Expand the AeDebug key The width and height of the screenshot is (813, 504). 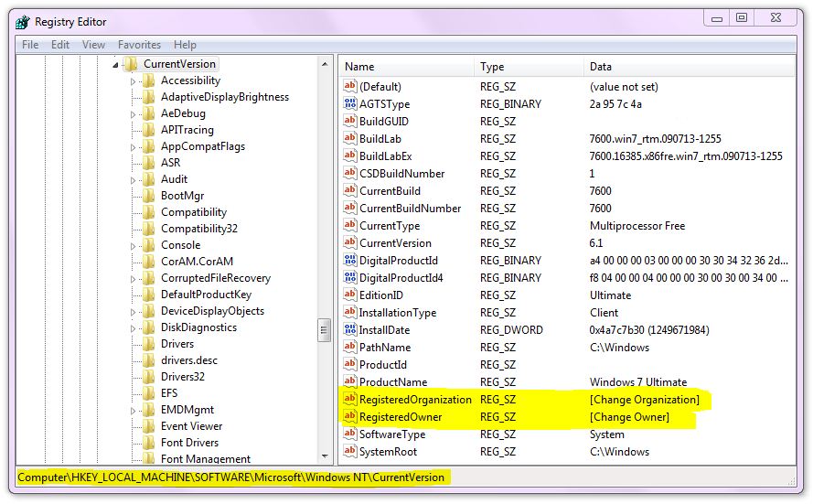tap(133, 114)
